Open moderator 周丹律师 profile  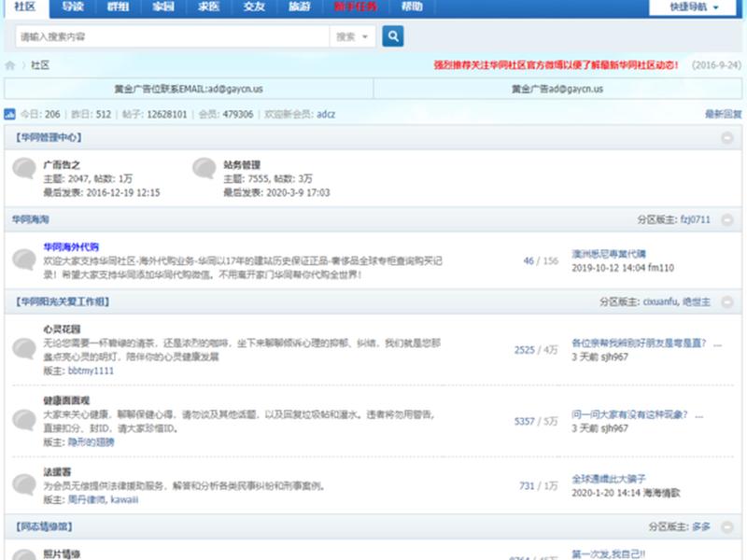pos(86,499)
